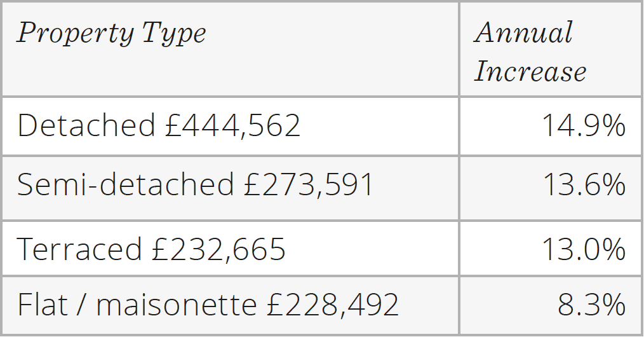644x337 pixels.
Task: Click the Property Type column header
Action: [x=231, y=50]
